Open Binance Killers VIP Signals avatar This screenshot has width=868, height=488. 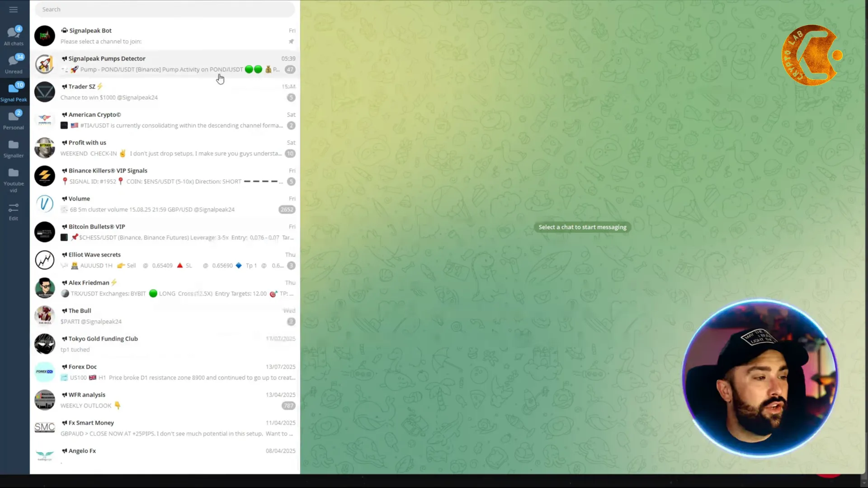click(x=45, y=176)
